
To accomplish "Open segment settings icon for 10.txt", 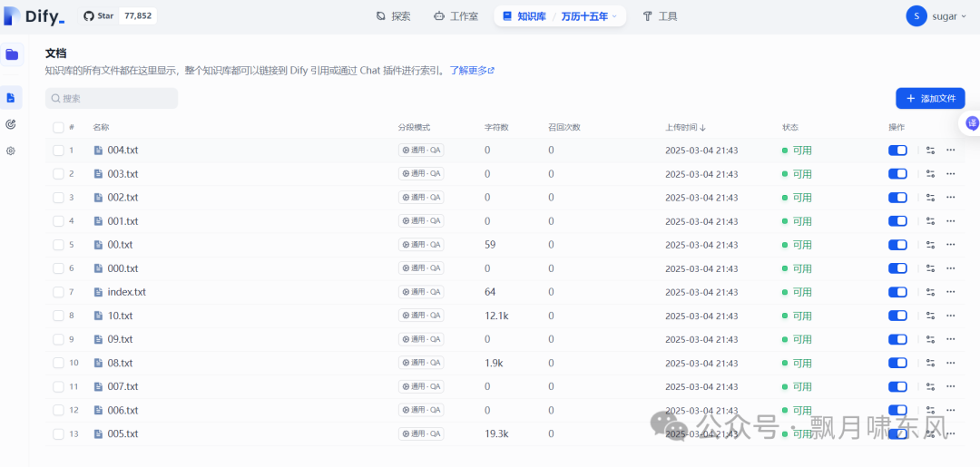I will coord(931,316).
